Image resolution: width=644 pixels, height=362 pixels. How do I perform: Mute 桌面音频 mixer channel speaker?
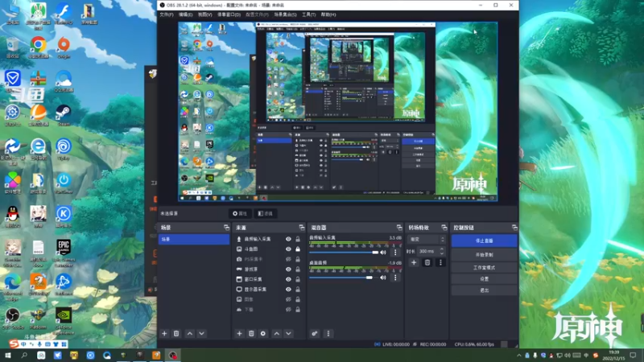click(x=383, y=278)
